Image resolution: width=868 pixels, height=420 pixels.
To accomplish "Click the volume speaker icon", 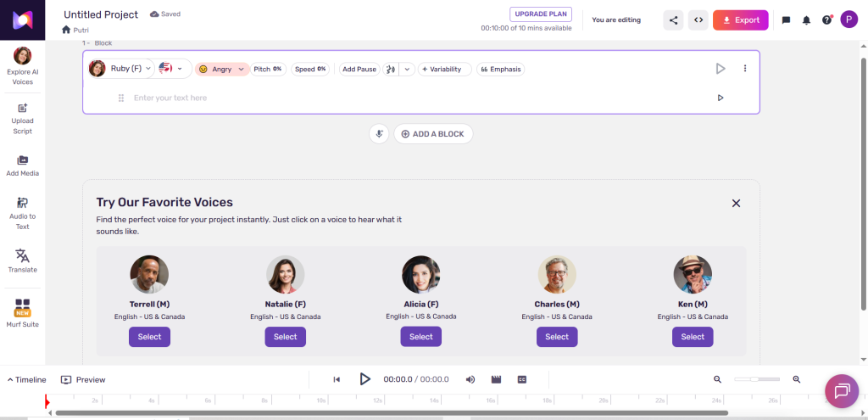I will [470, 379].
